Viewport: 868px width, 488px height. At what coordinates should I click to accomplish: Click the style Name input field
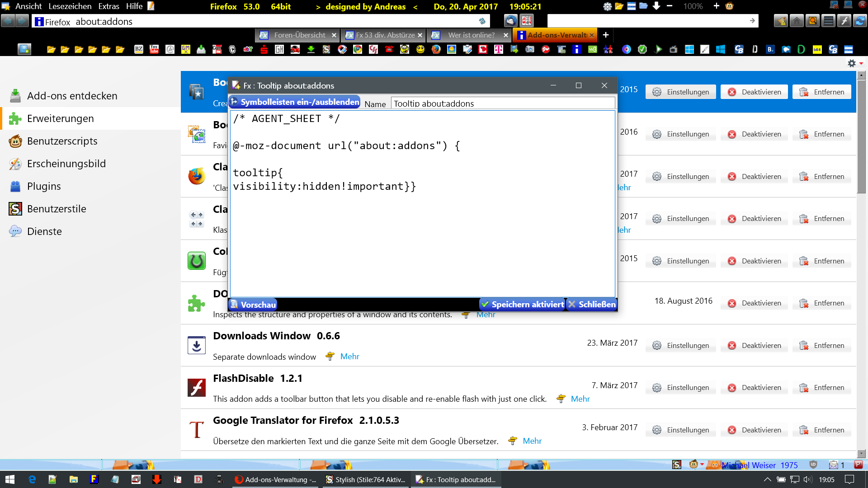tap(502, 103)
